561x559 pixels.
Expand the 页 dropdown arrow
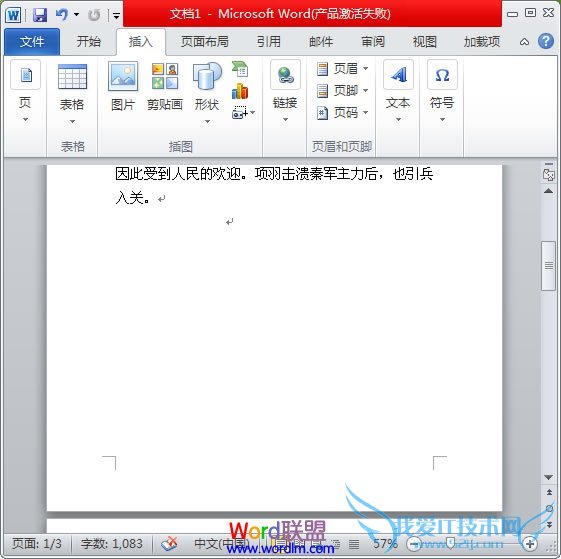[25, 120]
